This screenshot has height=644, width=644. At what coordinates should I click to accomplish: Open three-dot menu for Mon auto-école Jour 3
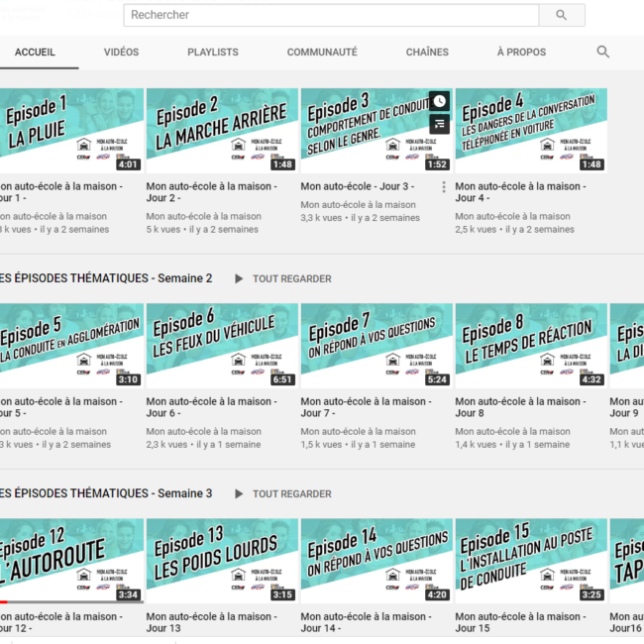(x=443, y=187)
